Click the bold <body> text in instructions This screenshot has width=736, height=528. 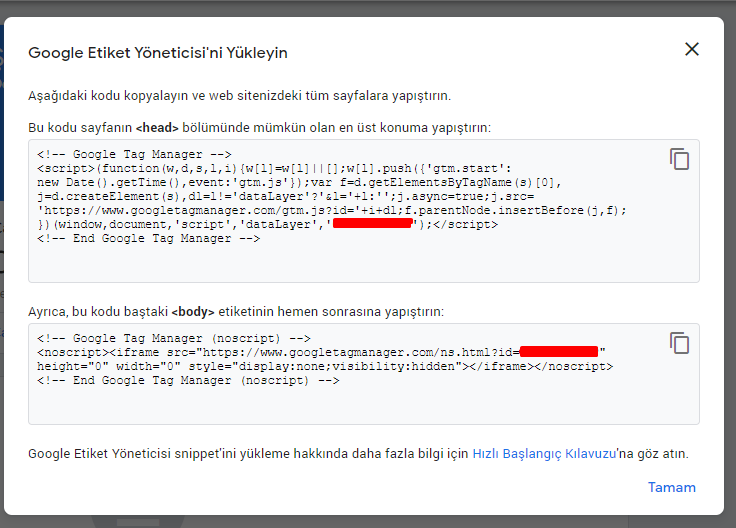click(x=193, y=312)
